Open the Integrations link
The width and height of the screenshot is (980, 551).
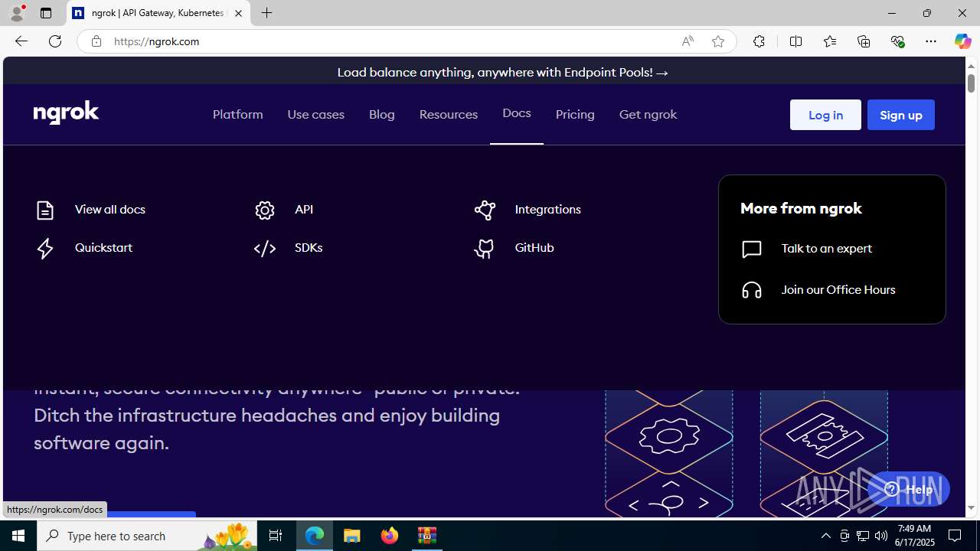point(548,210)
